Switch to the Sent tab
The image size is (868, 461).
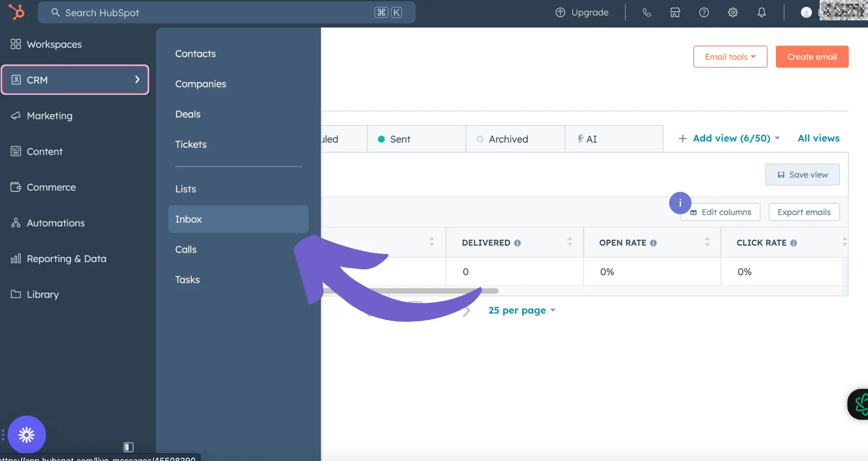click(x=416, y=139)
